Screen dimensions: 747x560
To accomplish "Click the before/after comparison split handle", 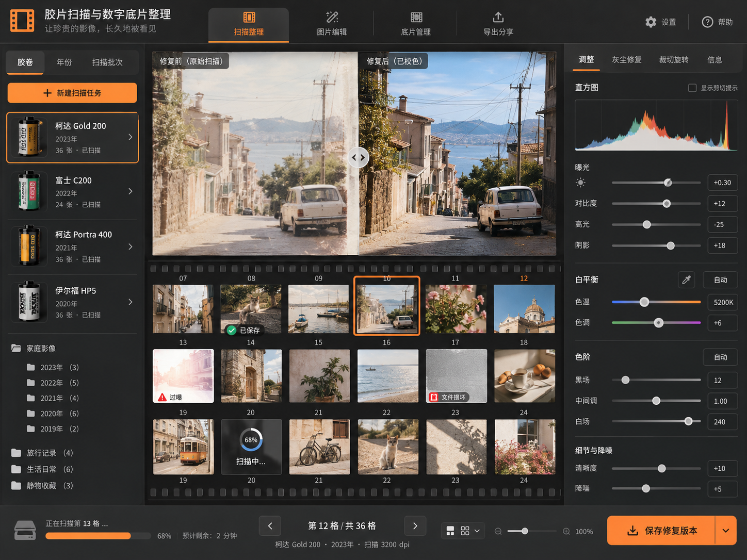I will (359, 157).
